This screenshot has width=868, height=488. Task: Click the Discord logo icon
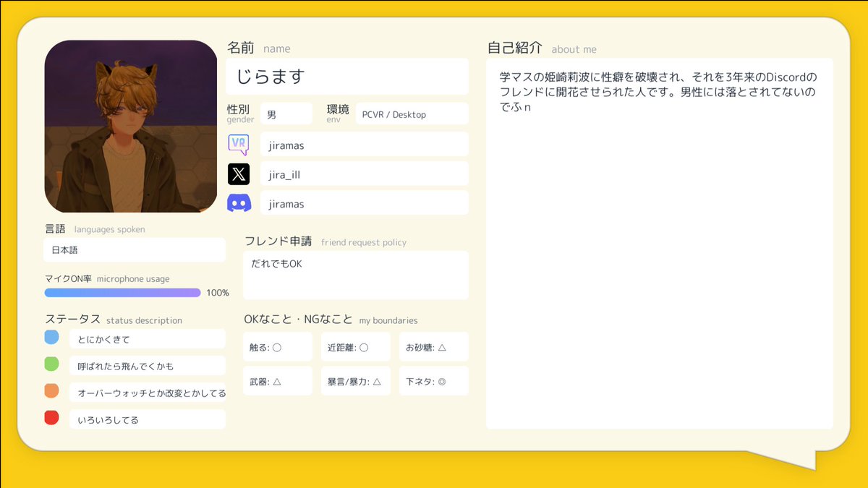coord(239,203)
